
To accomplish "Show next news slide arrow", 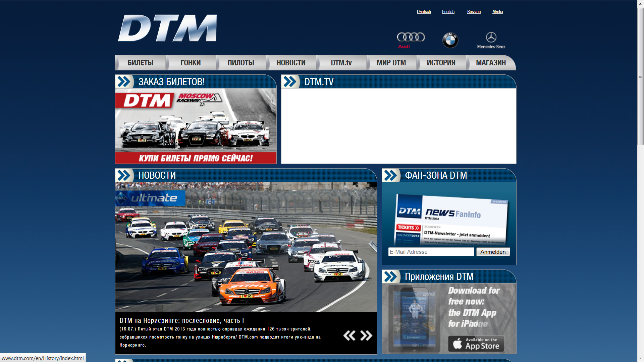I will [x=366, y=336].
